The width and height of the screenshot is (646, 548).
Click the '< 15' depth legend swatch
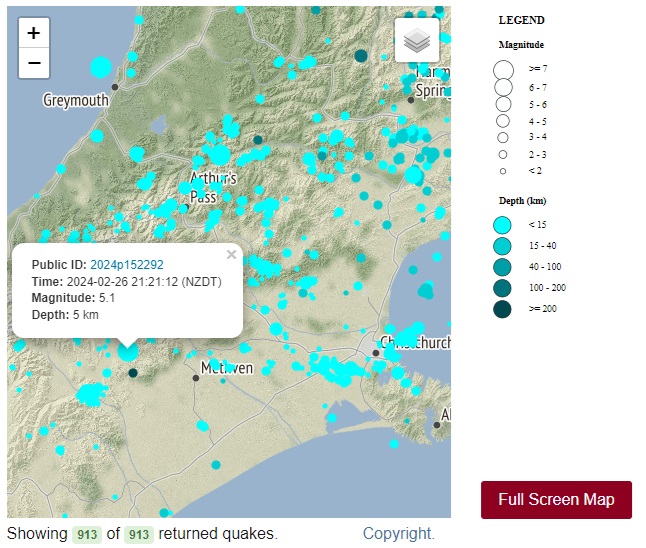click(x=502, y=225)
